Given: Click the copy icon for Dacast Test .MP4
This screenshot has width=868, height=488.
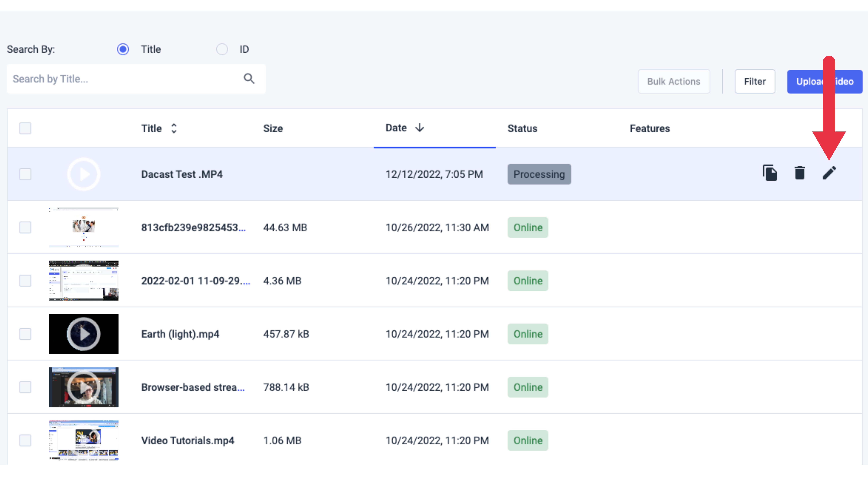Looking at the screenshot, I should click(770, 173).
